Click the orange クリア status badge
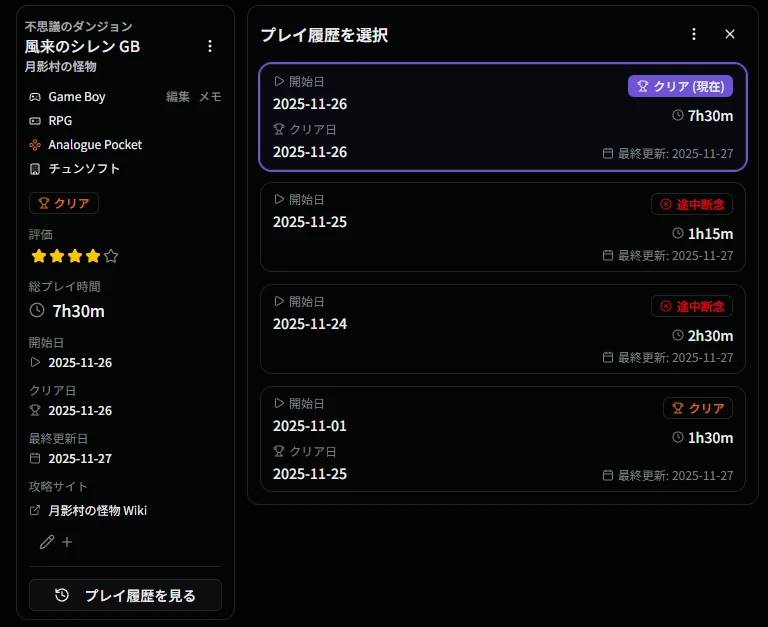768x627 pixels. click(64, 203)
